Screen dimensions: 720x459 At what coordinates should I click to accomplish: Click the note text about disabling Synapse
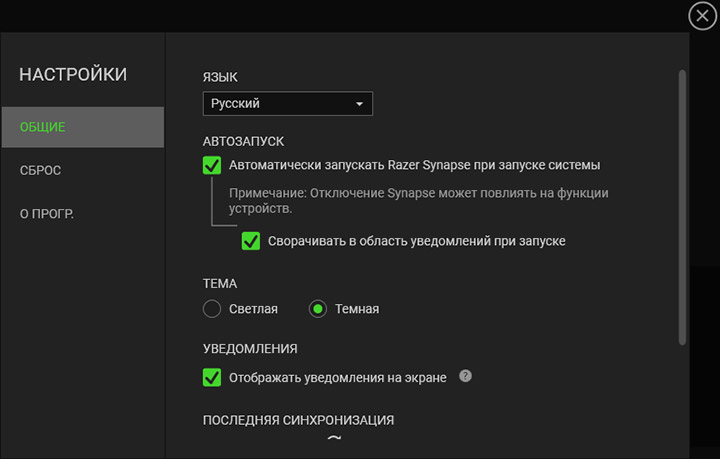418,201
